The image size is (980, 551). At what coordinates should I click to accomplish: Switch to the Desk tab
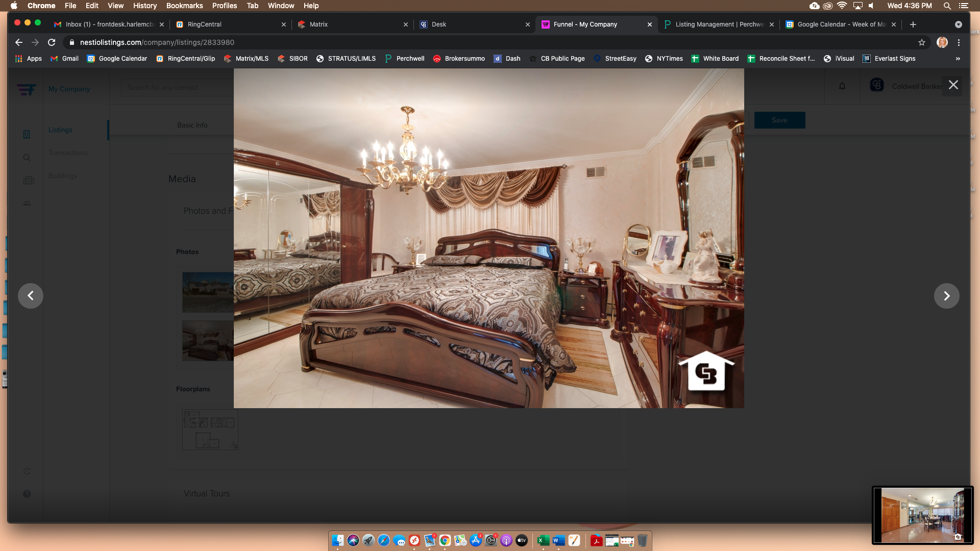pyautogui.click(x=475, y=24)
